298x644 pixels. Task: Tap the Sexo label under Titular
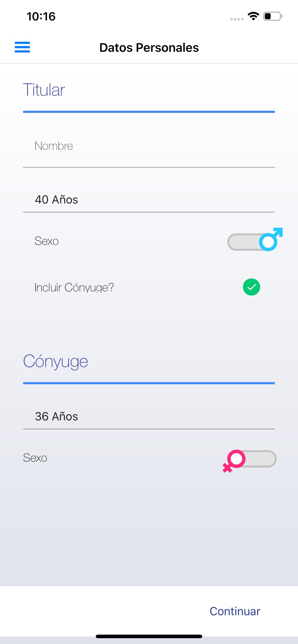(x=47, y=241)
